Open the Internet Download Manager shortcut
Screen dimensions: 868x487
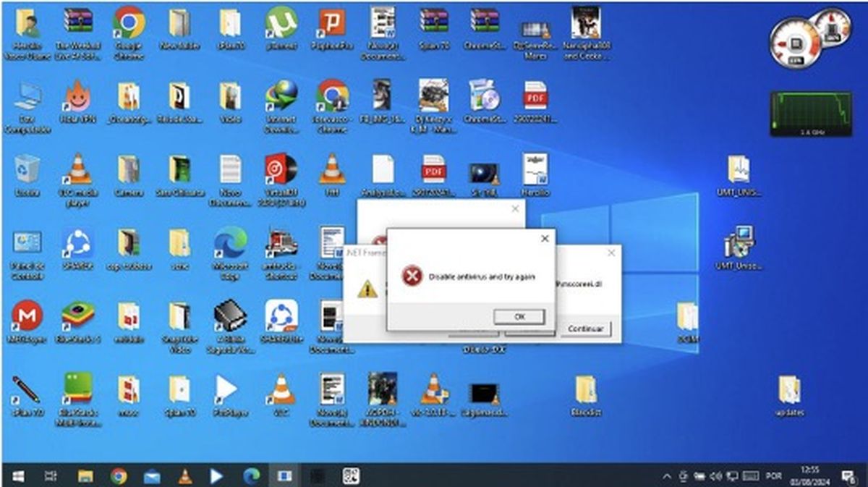[x=281, y=106]
